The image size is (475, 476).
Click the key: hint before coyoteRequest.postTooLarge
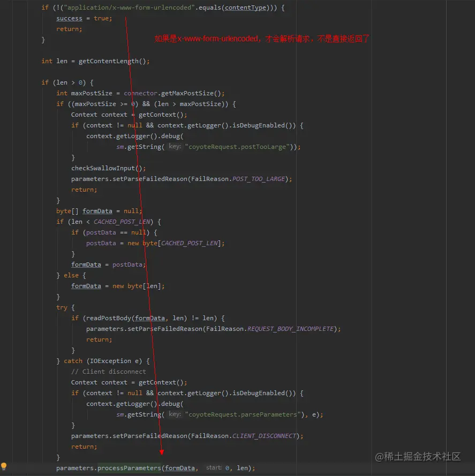point(175,147)
